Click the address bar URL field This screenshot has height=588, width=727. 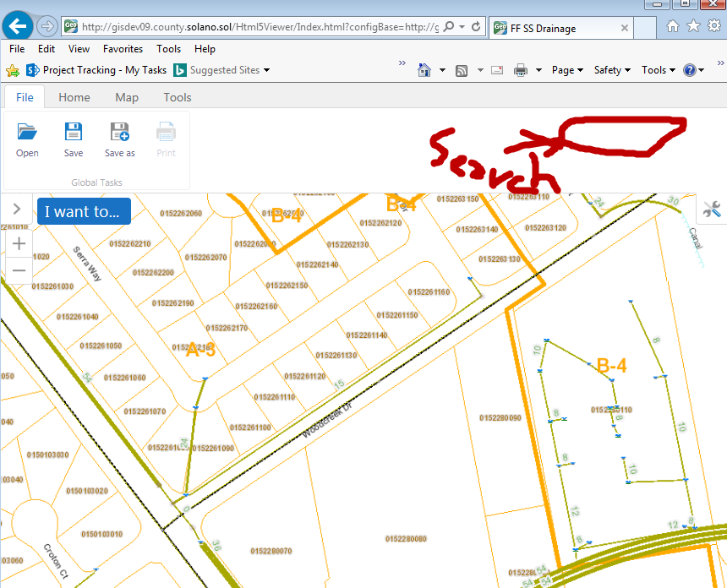click(x=260, y=27)
